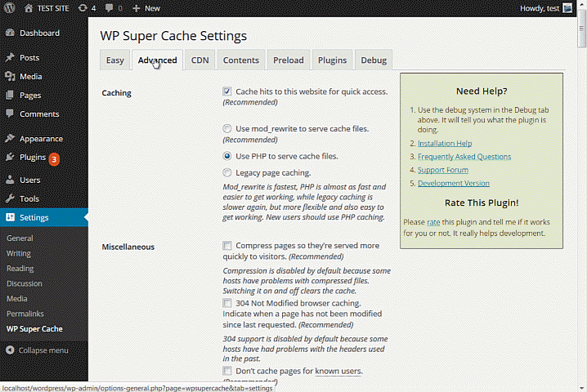The height and width of the screenshot is (392, 587).
Task: Click the Settings sliders icon
Action: (10, 217)
